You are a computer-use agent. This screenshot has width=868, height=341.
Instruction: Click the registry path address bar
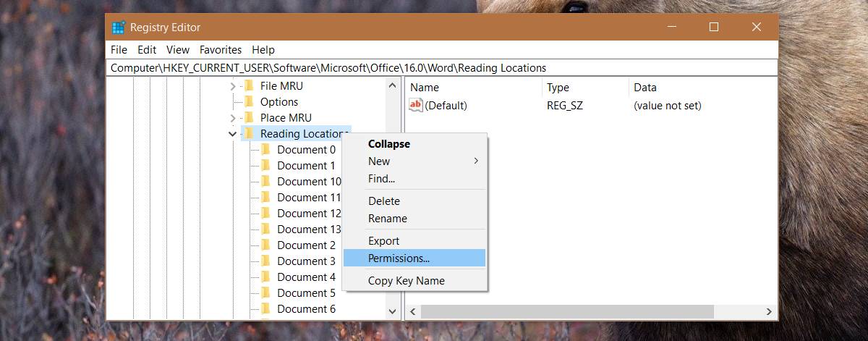(443, 68)
